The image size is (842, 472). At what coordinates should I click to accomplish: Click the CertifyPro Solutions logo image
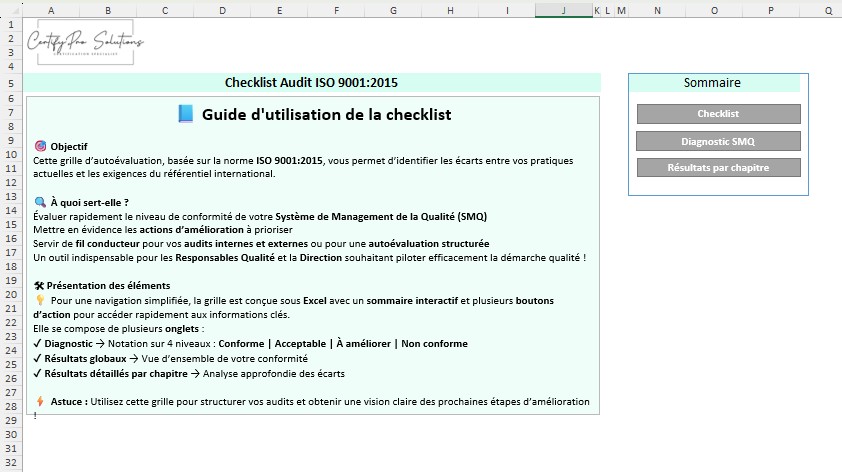[x=85, y=42]
